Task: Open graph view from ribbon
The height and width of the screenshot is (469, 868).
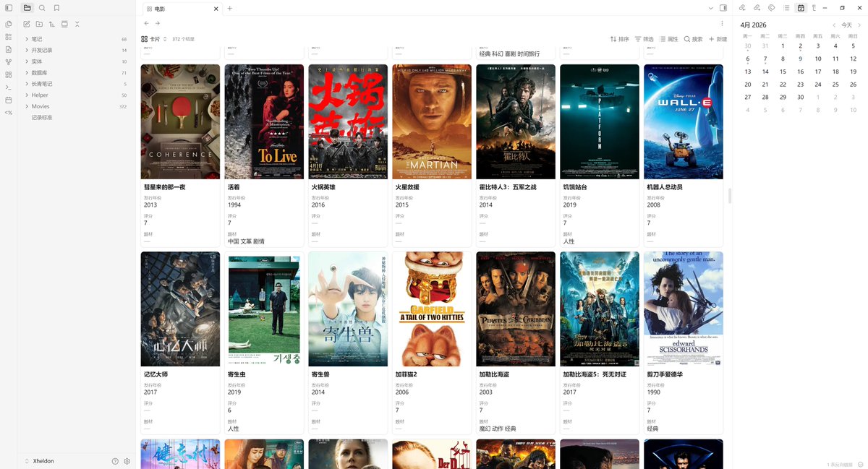Action: (x=9, y=62)
